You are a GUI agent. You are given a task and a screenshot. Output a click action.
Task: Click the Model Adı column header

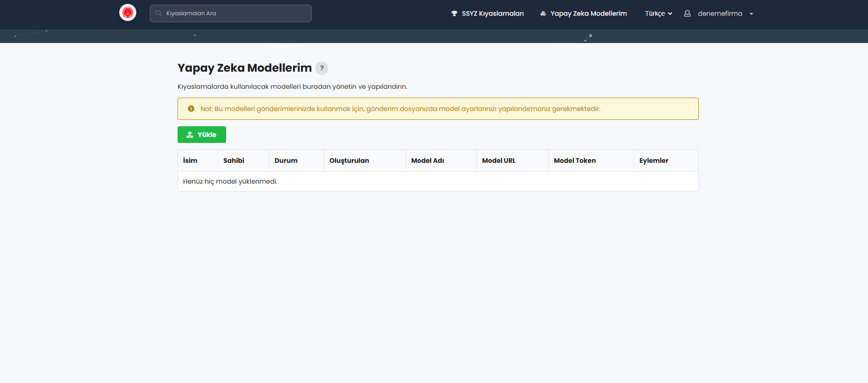point(427,161)
